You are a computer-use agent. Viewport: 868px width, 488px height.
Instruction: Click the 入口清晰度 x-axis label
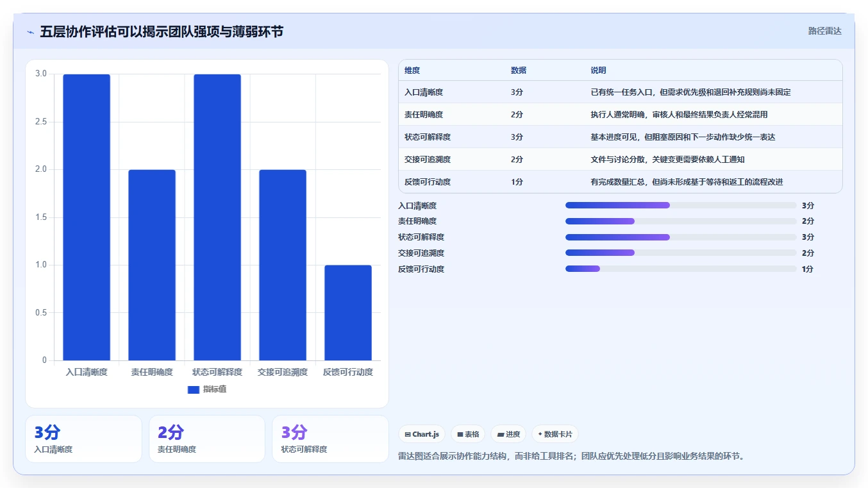[87, 372]
